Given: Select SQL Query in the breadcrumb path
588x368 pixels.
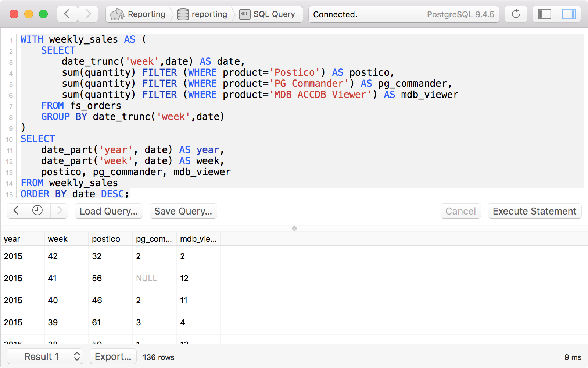Looking at the screenshot, I should (x=274, y=14).
